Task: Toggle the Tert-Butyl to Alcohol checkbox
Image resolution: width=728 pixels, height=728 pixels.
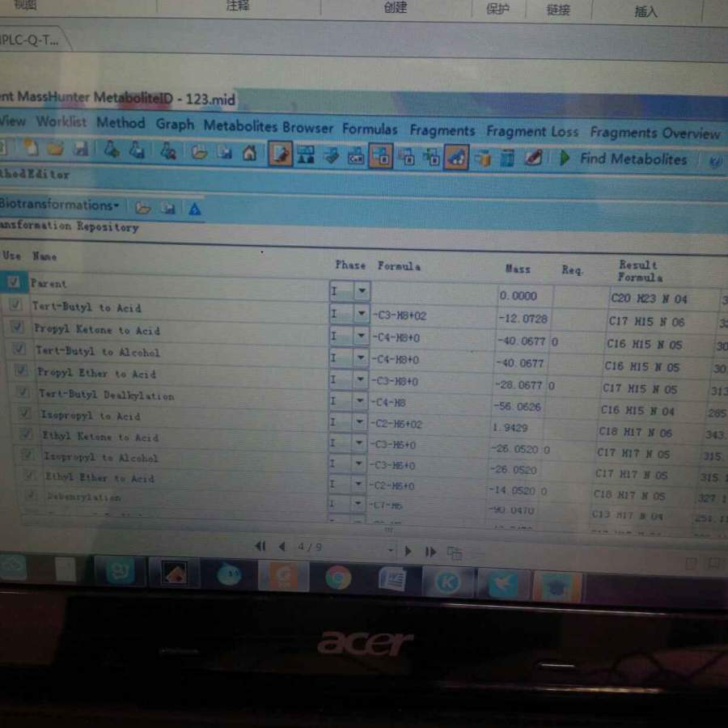Action: pyautogui.click(x=19, y=348)
